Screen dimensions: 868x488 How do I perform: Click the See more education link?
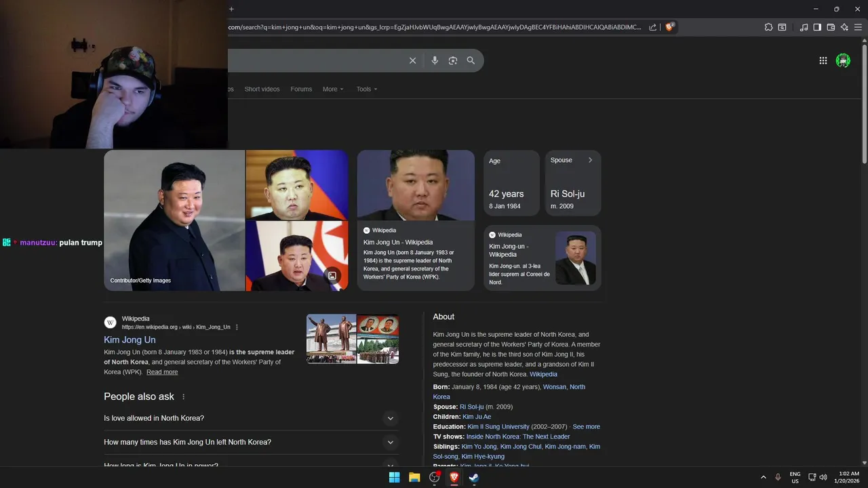click(586, 427)
